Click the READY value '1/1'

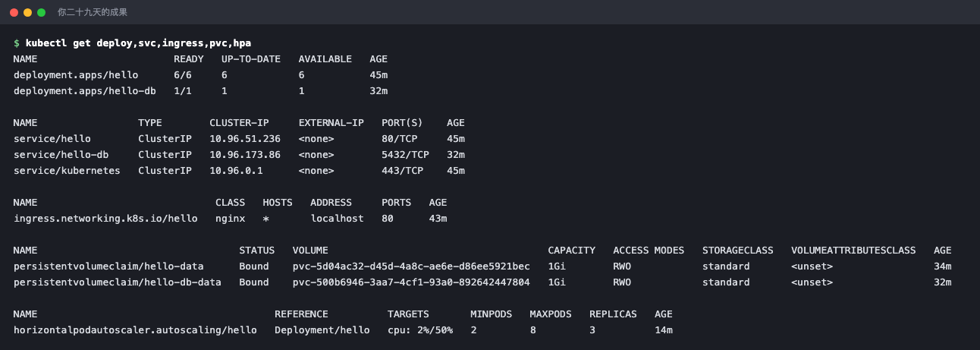click(x=183, y=91)
